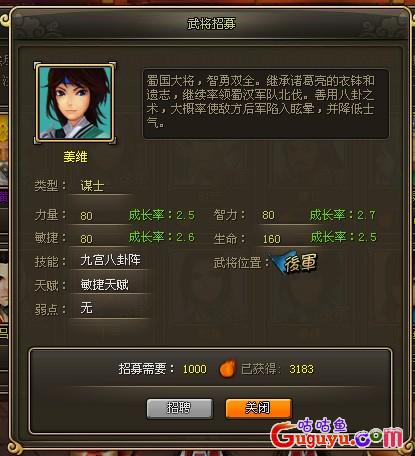Click the 生命 health value 160
The height and width of the screenshot is (456, 415).
(272, 239)
